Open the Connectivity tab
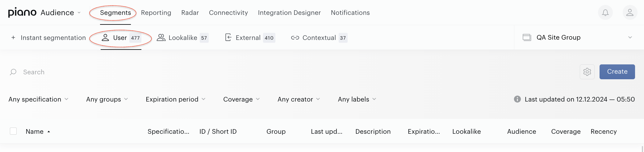 (228, 13)
